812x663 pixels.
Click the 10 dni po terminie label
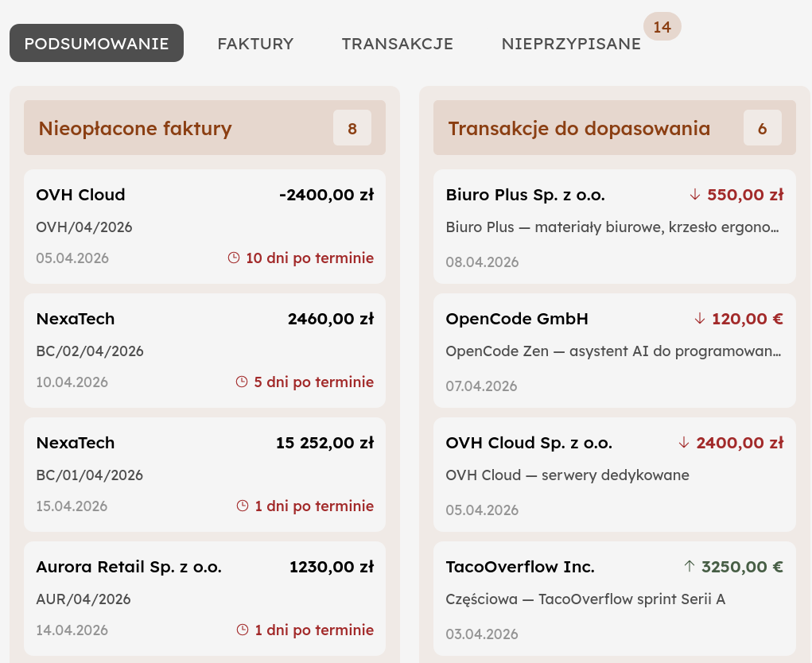309,258
